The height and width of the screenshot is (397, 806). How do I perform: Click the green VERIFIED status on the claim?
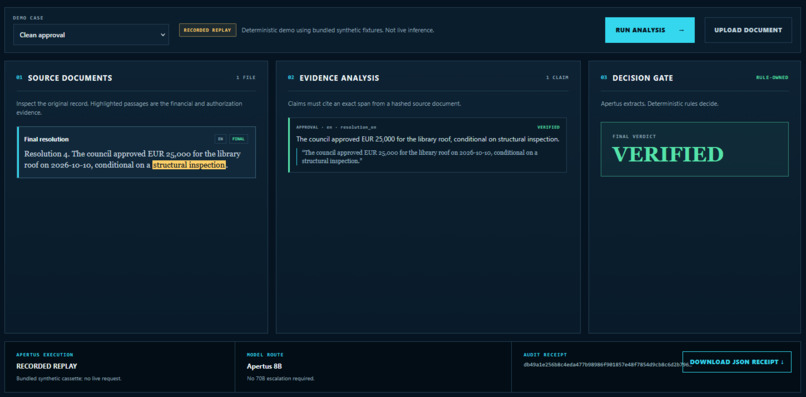click(548, 127)
